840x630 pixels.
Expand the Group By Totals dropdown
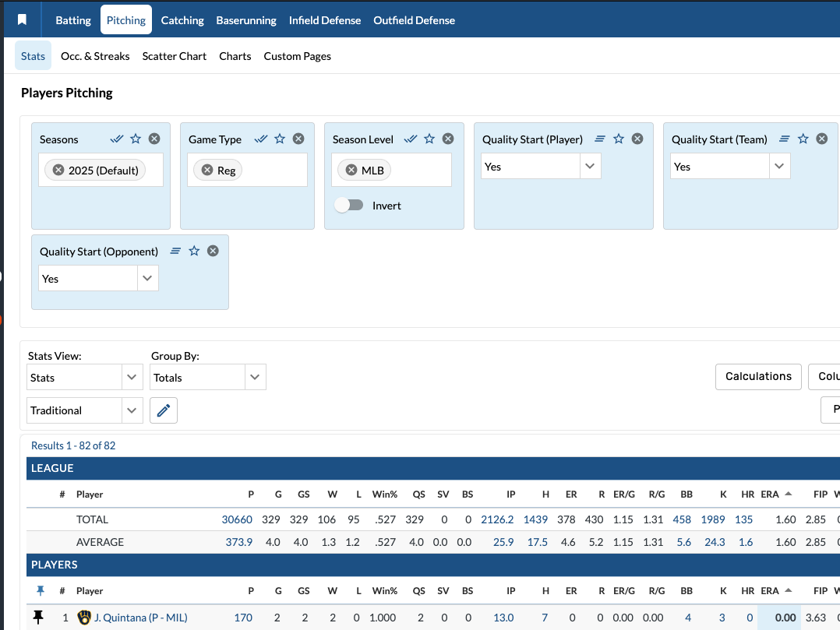(255, 378)
